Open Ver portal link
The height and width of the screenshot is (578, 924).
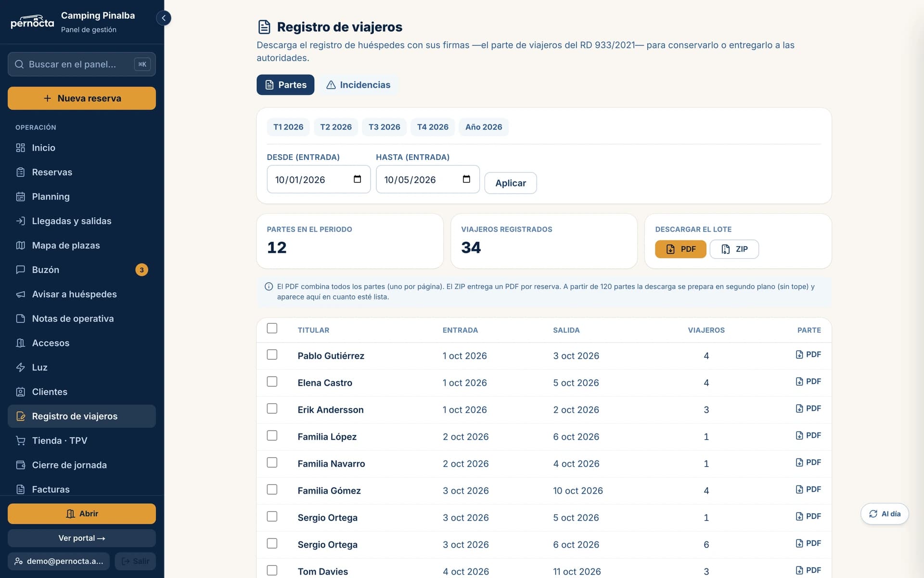(x=82, y=538)
